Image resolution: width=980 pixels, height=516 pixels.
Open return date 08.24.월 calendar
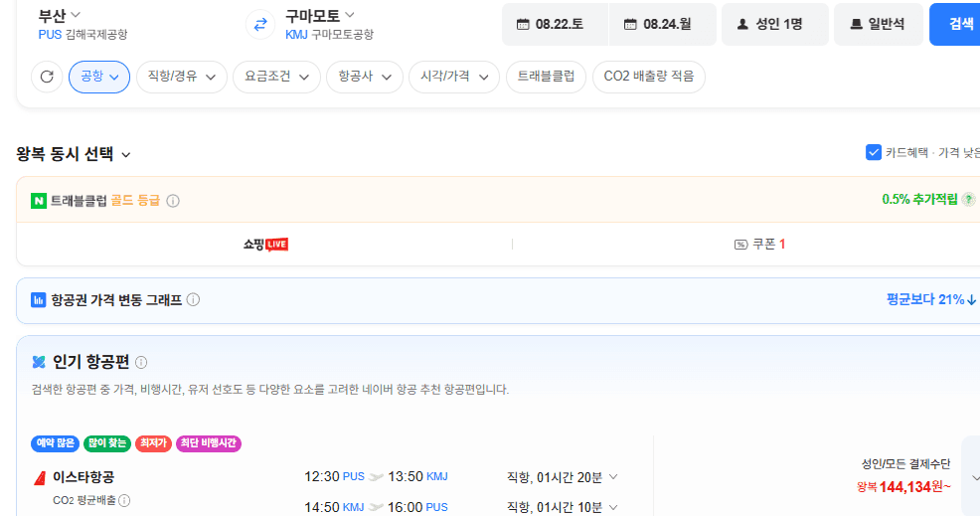tap(663, 25)
